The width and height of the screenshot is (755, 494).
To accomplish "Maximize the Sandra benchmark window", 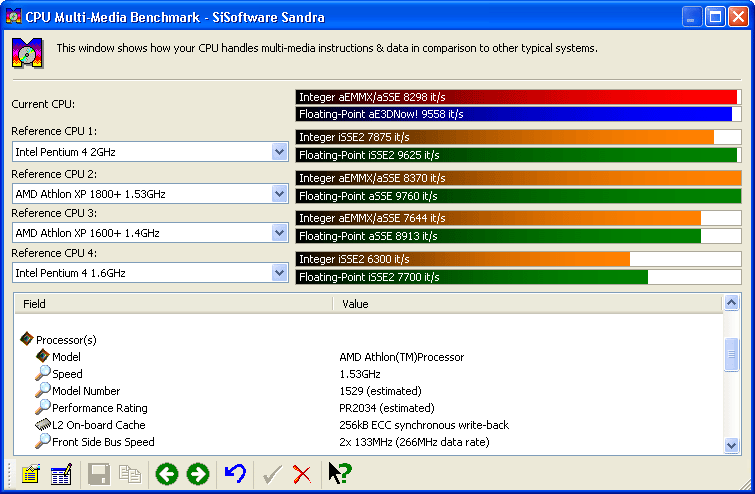I will pos(716,17).
